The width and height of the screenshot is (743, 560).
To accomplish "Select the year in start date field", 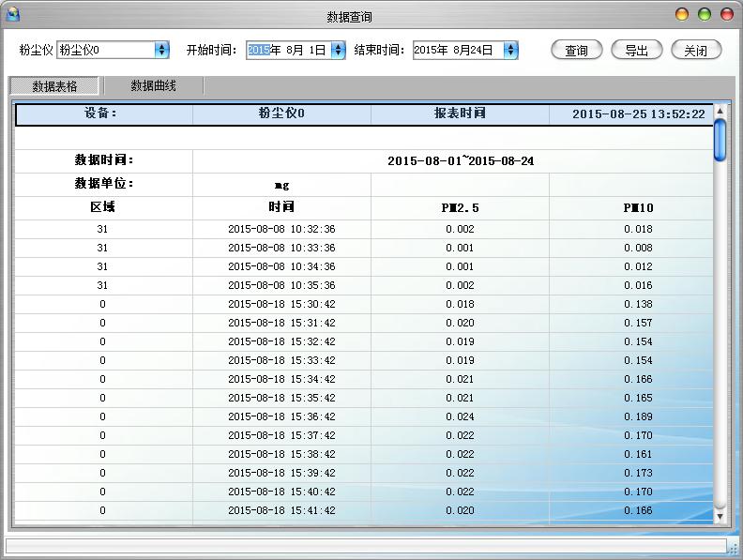I will pos(258,51).
